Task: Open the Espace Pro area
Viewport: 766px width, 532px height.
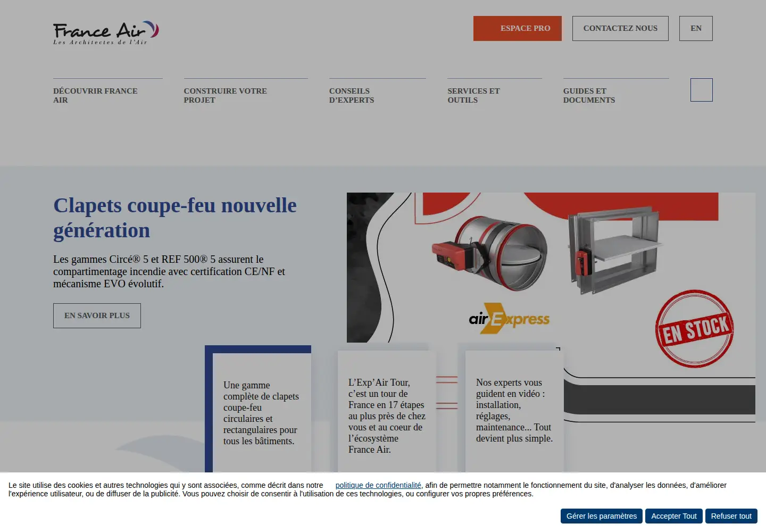Action: pyautogui.click(x=518, y=28)
